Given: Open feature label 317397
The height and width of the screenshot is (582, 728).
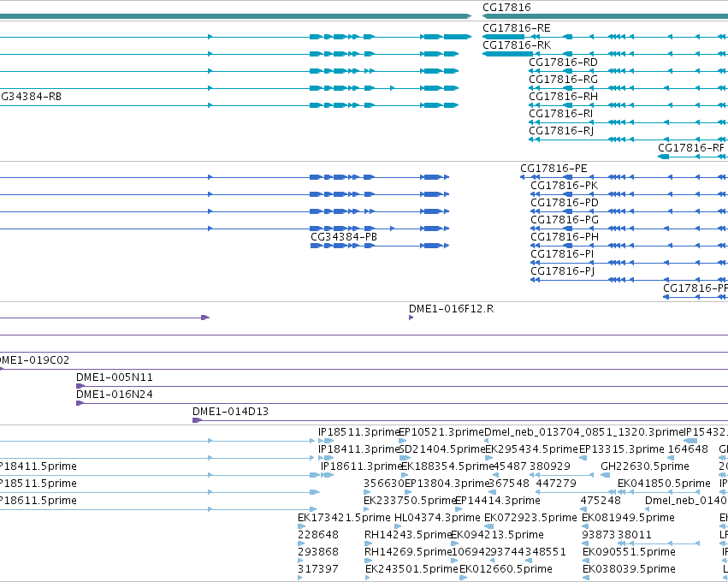Looking at the screenshot, I should point(318,569).
